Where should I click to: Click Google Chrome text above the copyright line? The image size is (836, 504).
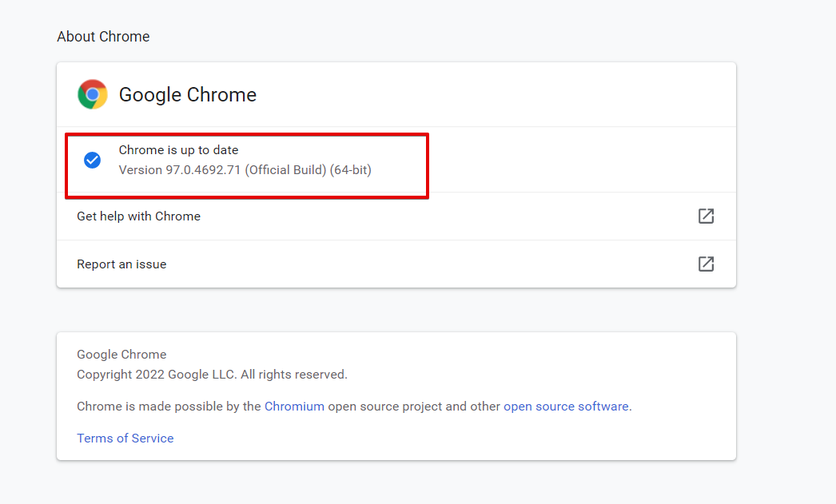tap(121, 355)
